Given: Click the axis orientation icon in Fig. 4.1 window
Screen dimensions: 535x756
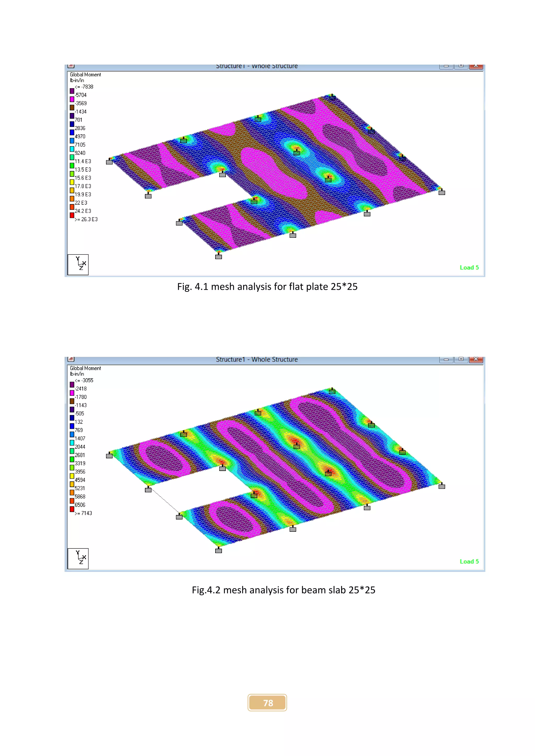Looking at the screenshot, I should tap(78, 264).
